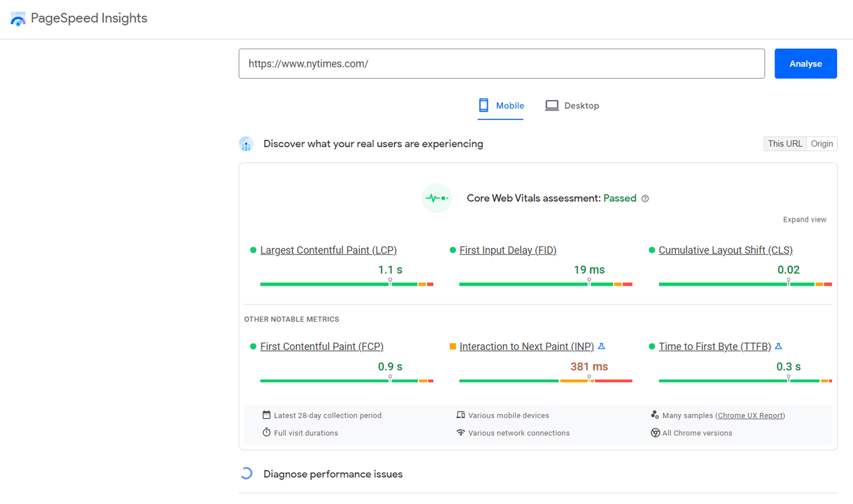This screenshot has width=853, height=504.
Task: Click the Discover what your real users heading
Action: [373, 144]
